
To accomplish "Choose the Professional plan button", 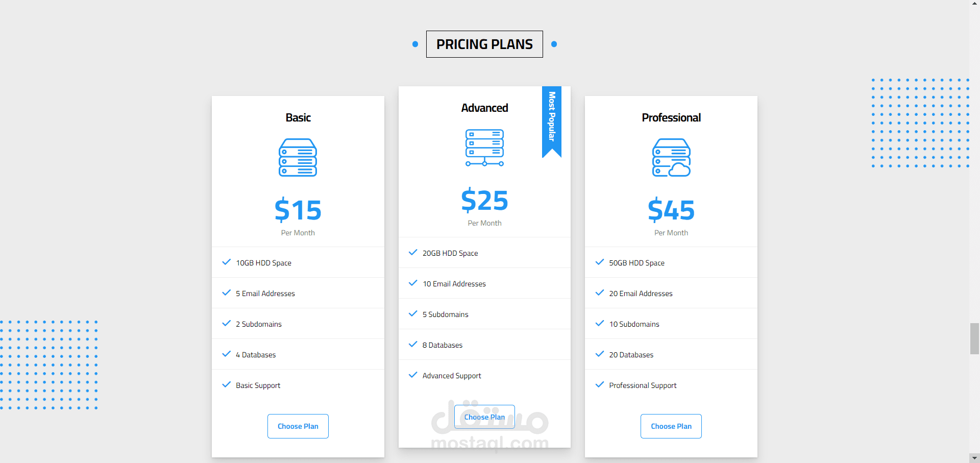I will pos(671,426).
